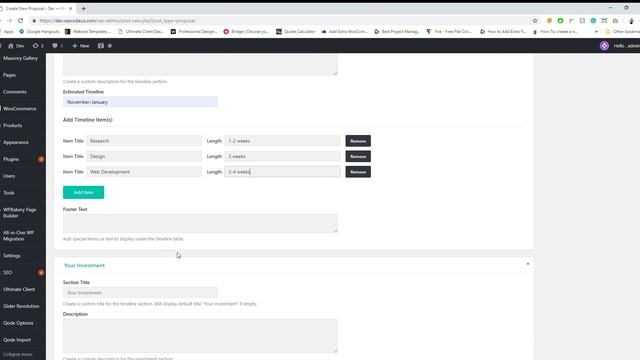Click the green circle extension icon

(x=560, y=20)
